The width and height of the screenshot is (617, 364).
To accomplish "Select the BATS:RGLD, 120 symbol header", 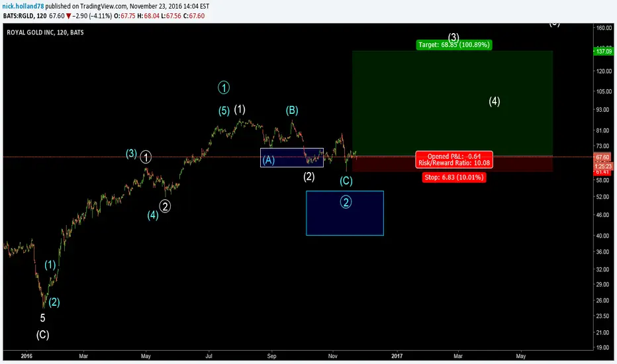I will click(x=24, y=16).
